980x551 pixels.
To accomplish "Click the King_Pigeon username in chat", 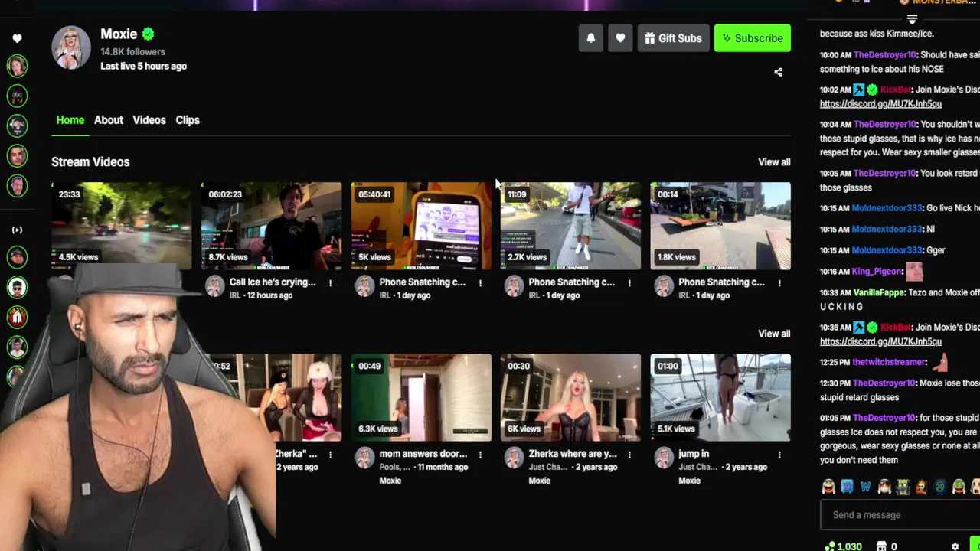I will [x=878, y=271].
